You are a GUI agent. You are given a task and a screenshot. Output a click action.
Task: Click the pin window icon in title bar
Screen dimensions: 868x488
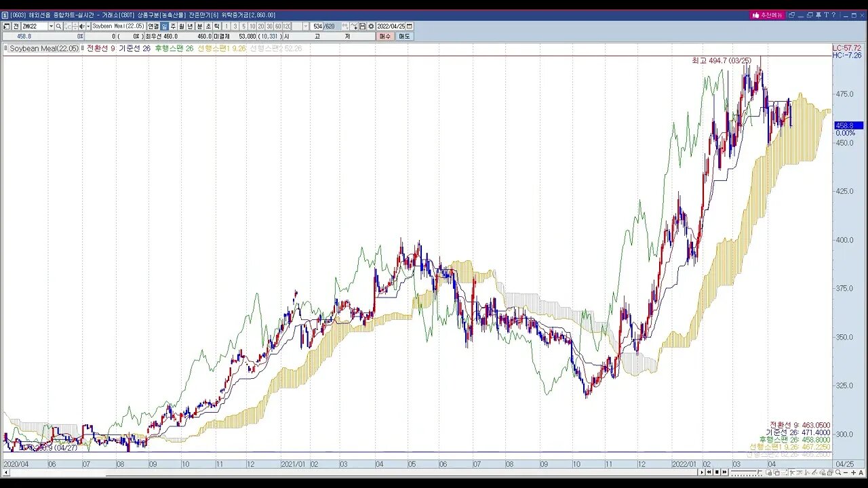tap(818, 15)
